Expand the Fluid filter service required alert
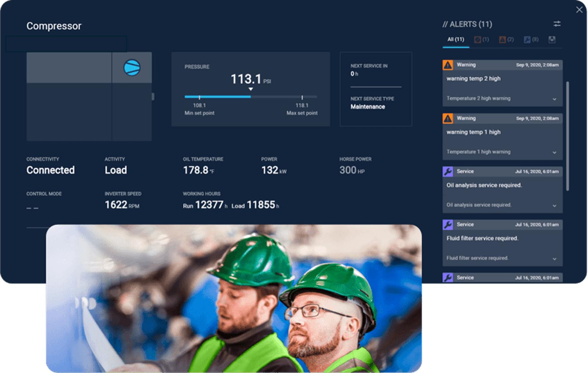This screenshot has height=373, width=588. 554,259
